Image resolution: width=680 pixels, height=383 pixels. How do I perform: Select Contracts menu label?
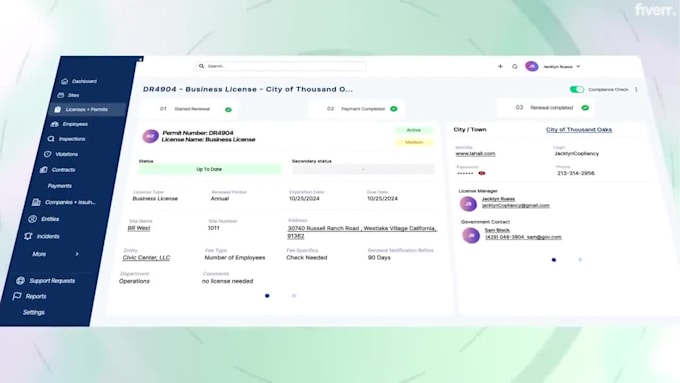[x=63, y=170]
